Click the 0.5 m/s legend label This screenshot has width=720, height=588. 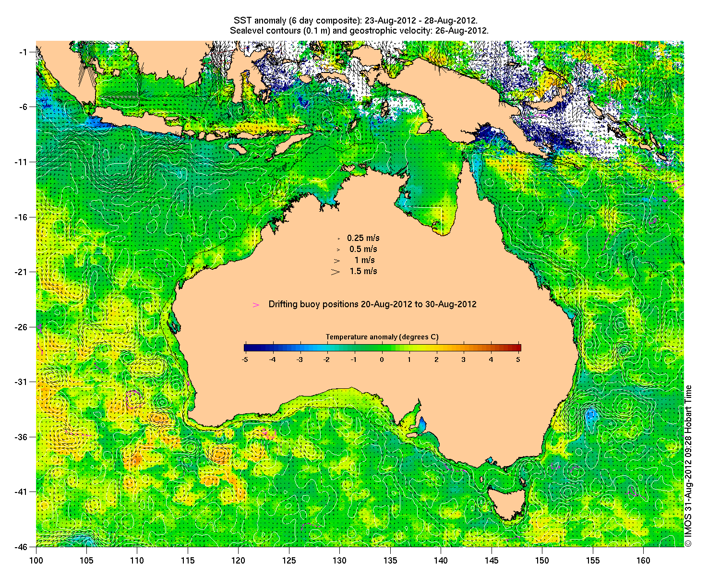[363, 249]
